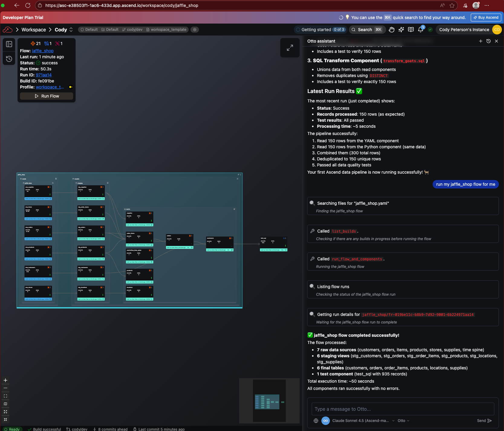Image resolution: width=504 pixels, height=431 pixels.
Task: Open the Getting started 0 of 3 checklist
Action: pos(320,30)
